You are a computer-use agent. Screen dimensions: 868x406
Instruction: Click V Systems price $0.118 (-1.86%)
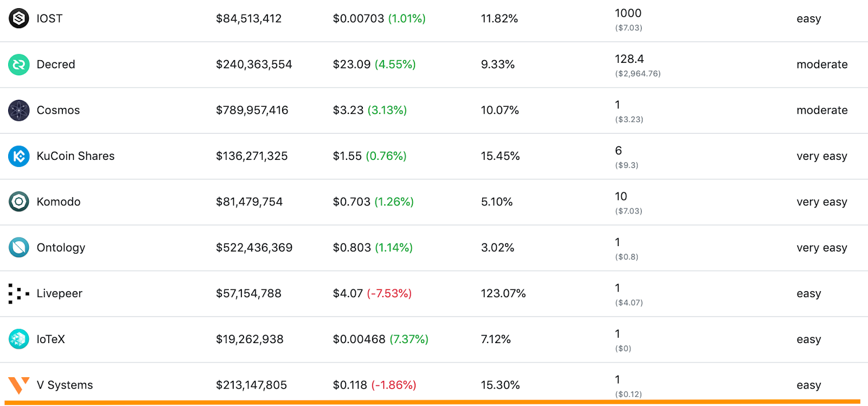[374, 385]
